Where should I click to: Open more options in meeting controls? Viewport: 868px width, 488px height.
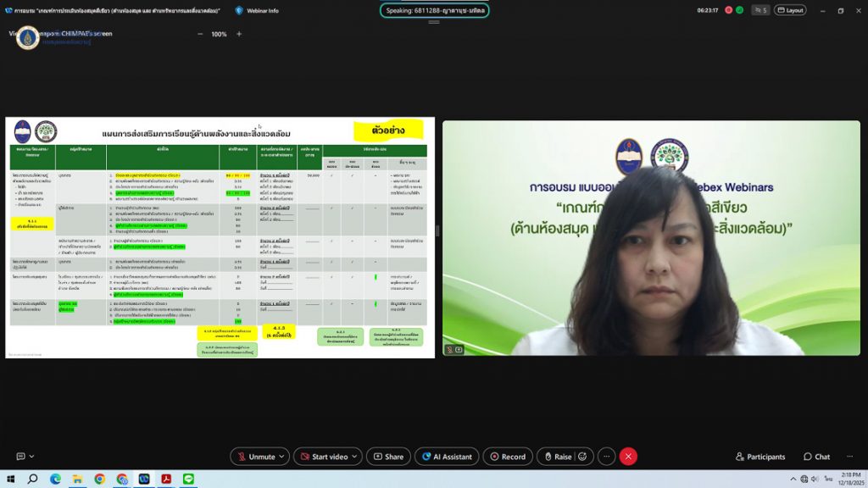pyautogui.click(x=606, y=457)
